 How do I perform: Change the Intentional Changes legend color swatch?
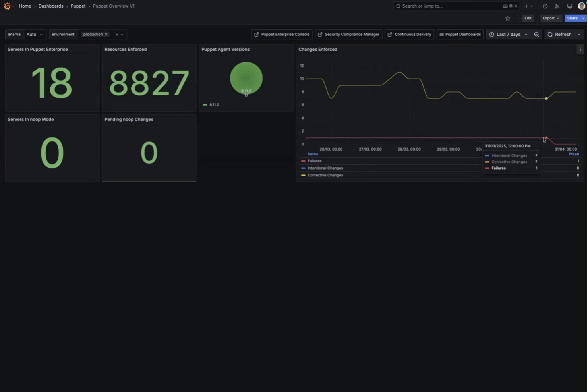(x=303, y=168)
